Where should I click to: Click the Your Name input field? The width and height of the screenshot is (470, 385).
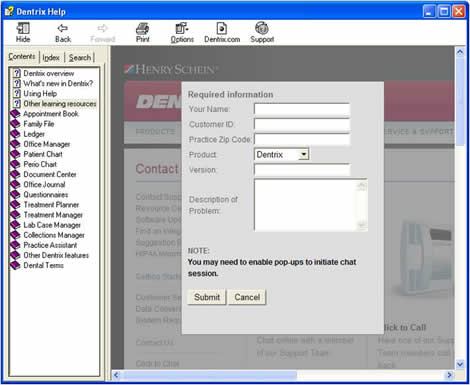(x=302, y=109)
